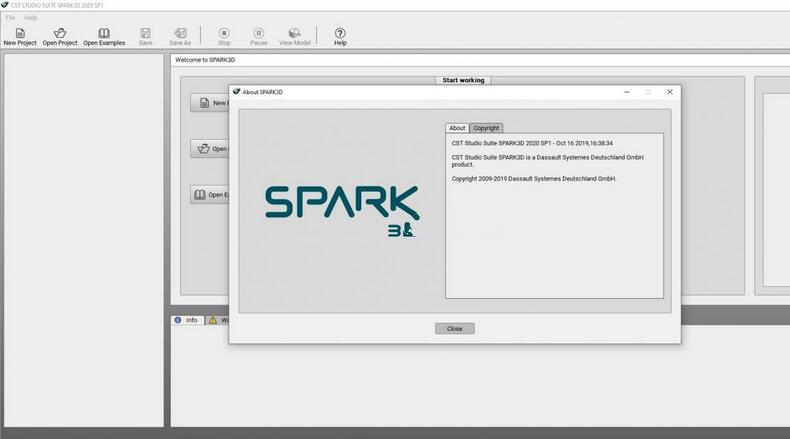Viewport: 790px width, 439px height.
Task: Click the New Project toolbar icon
Action: 20,37
